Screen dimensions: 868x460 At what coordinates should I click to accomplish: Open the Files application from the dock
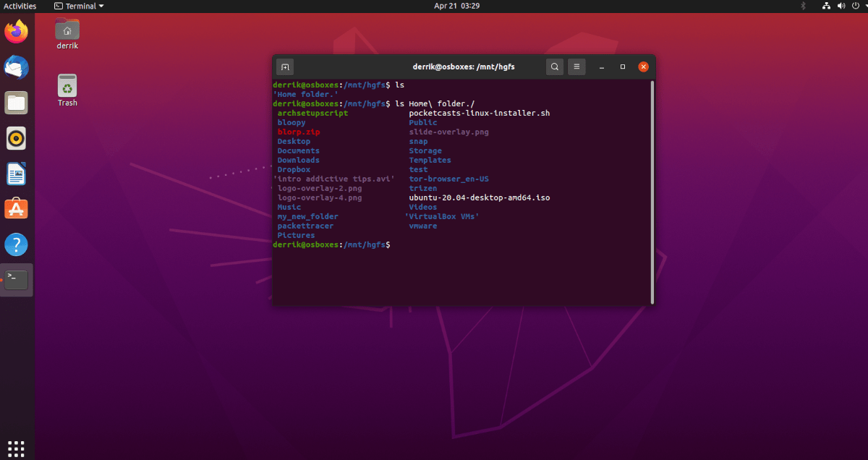(x=16, y=103)
